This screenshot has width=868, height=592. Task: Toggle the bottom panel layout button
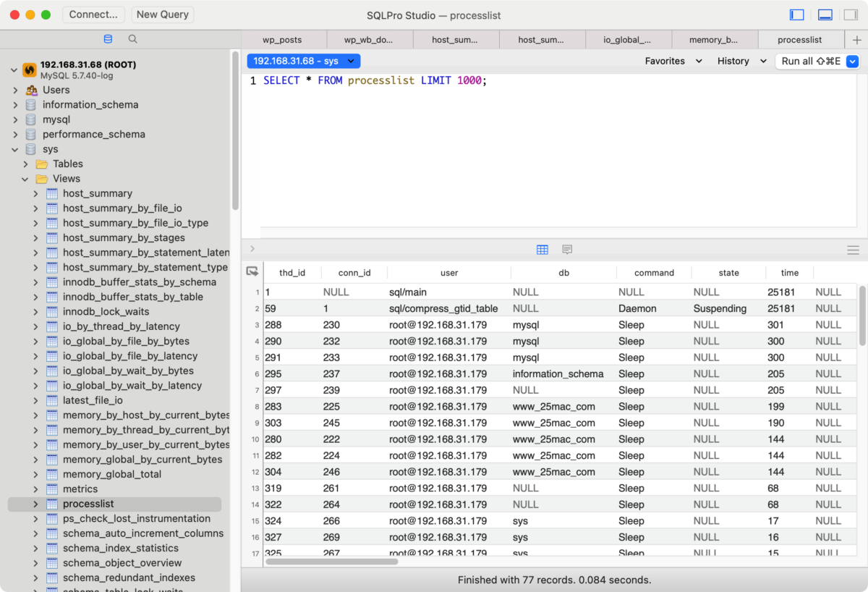(x=825, y=14)
